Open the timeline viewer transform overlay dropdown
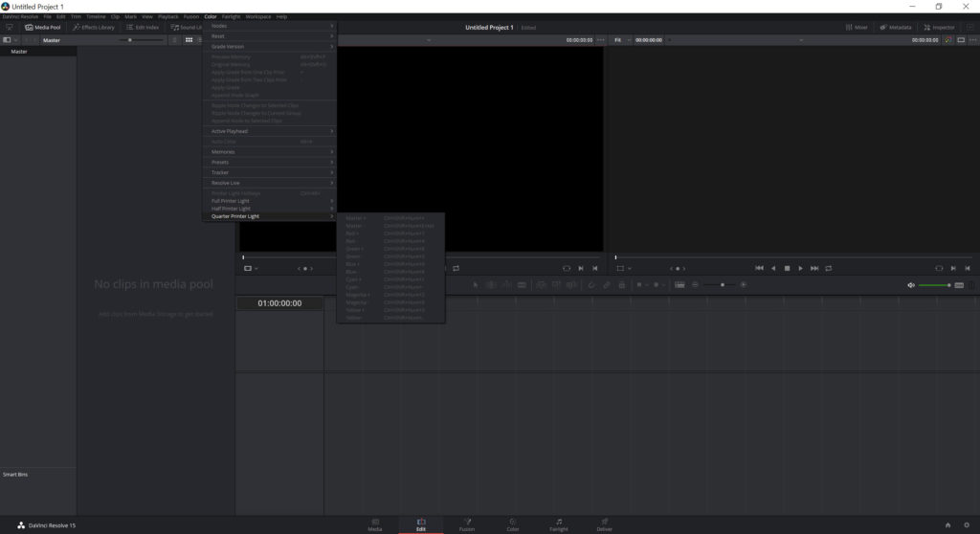The height and width of the screenshot is (534, 980). tap(623, 268)
